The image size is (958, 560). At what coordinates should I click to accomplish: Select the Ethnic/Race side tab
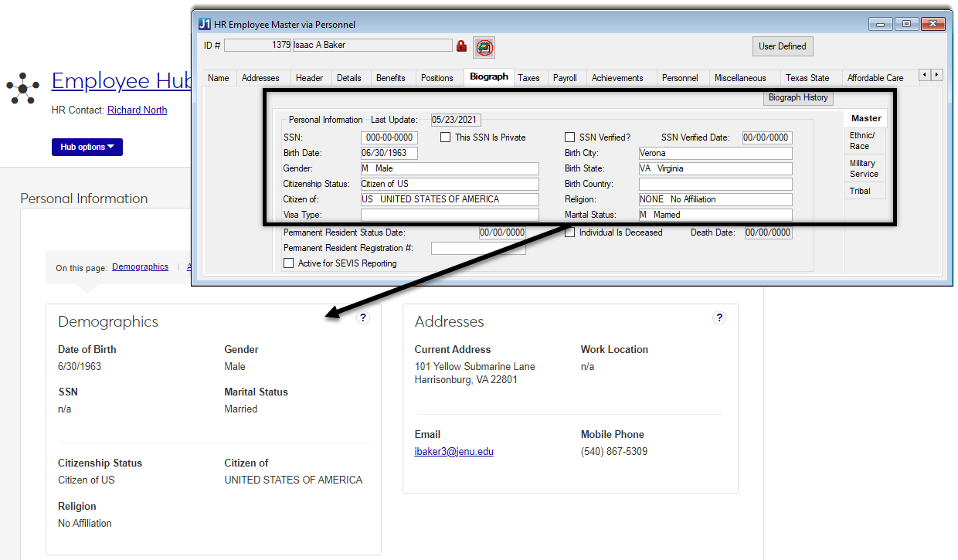click(x=864, y=141)
